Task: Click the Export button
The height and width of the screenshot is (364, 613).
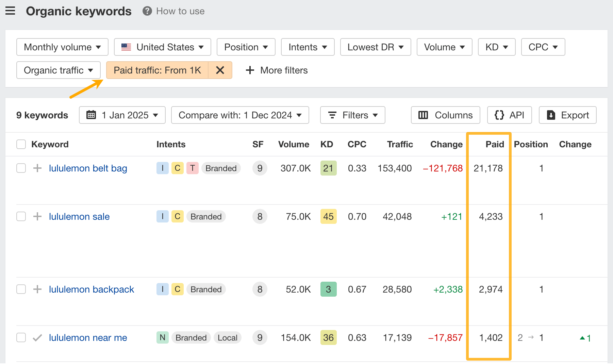Action: [567, 115]
